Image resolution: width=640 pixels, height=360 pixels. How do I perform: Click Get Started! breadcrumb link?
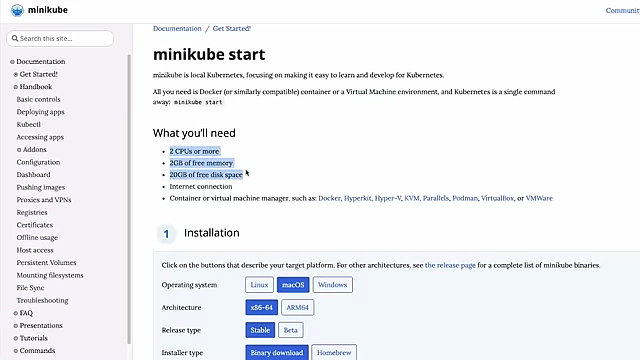tap(231, 29)
